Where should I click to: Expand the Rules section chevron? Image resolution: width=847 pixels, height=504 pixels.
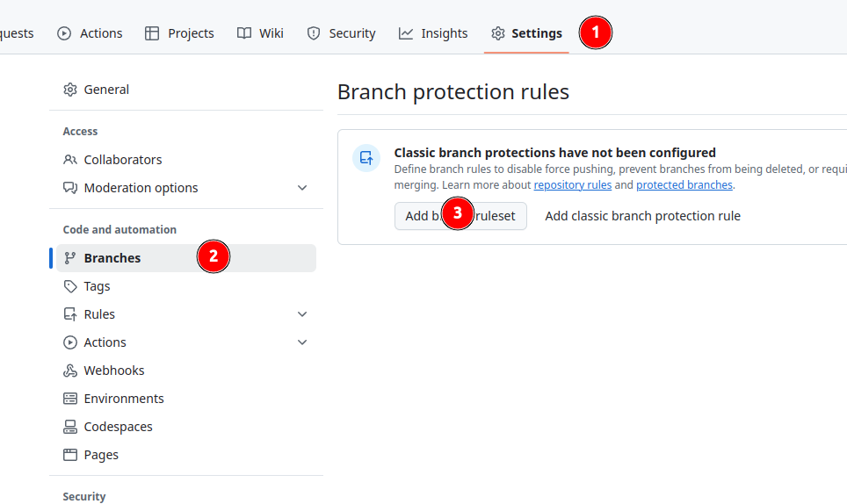pos(302,314)
